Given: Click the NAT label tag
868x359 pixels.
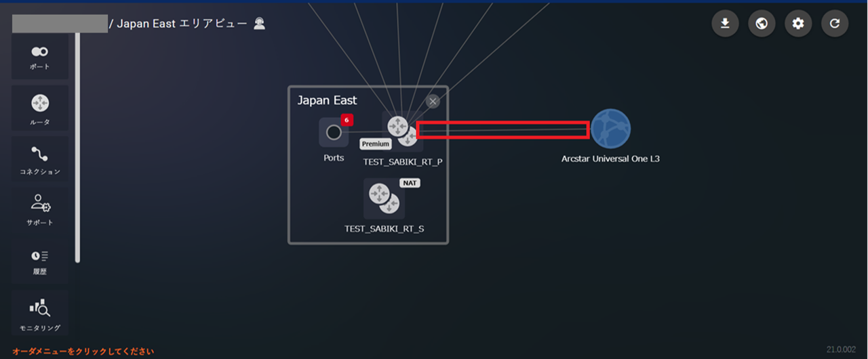Looking at the screenshot, I should 409,183.
